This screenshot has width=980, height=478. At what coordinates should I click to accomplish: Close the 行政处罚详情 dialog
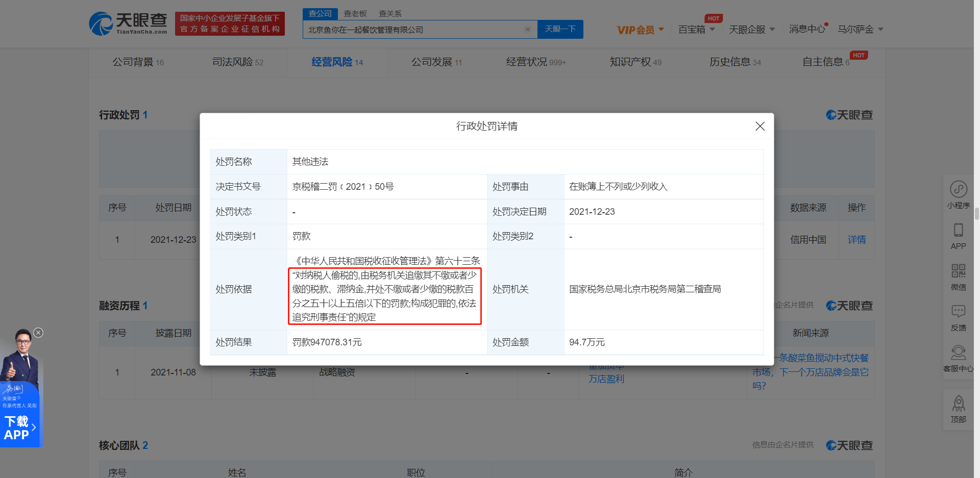tap(759, 126)
